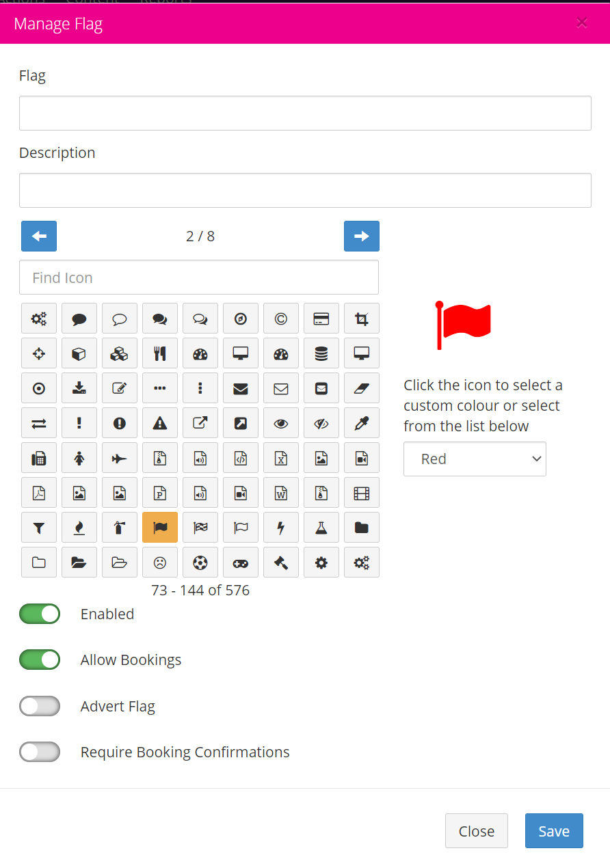
Task: Turn on Require Booking Confirmations
Action: pyautogui.click(x=40, y=752)
